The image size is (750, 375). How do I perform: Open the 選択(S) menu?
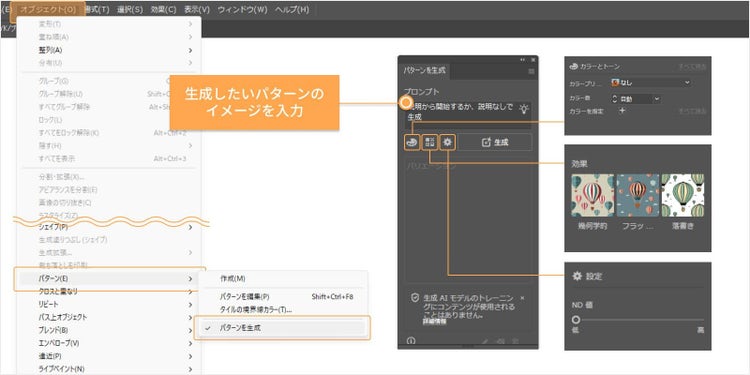point(130,10)
